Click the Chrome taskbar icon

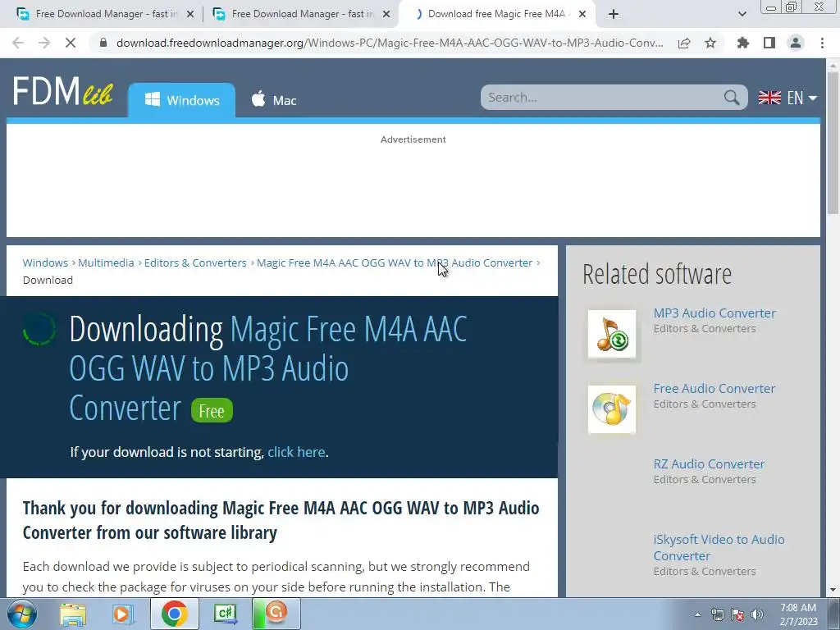point(174,614)
